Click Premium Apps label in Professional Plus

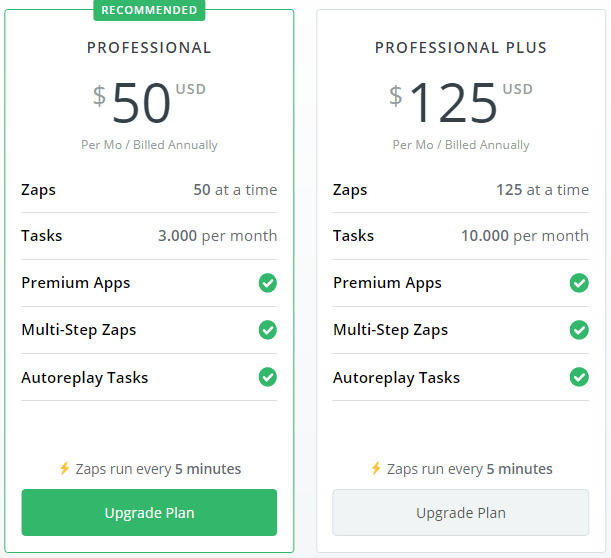pos(387,283)
